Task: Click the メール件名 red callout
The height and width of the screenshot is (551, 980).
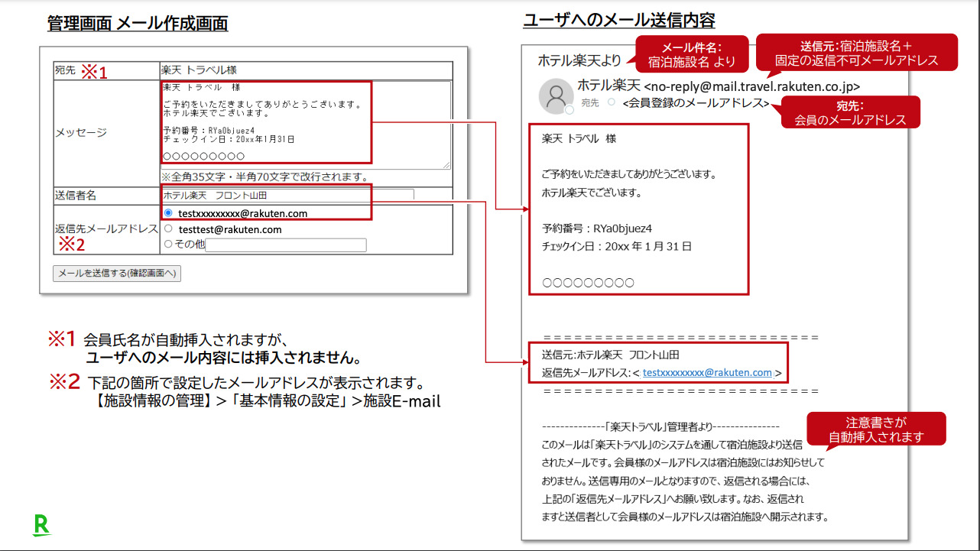Action: pos(693,54)
